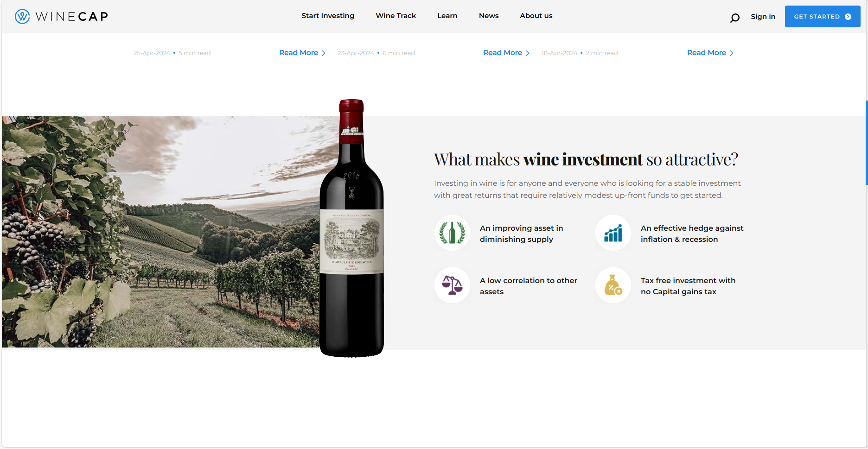Click the vineyard landscape photo
The height and width of the screenshot is (449, 868).
tap(160, 232)
